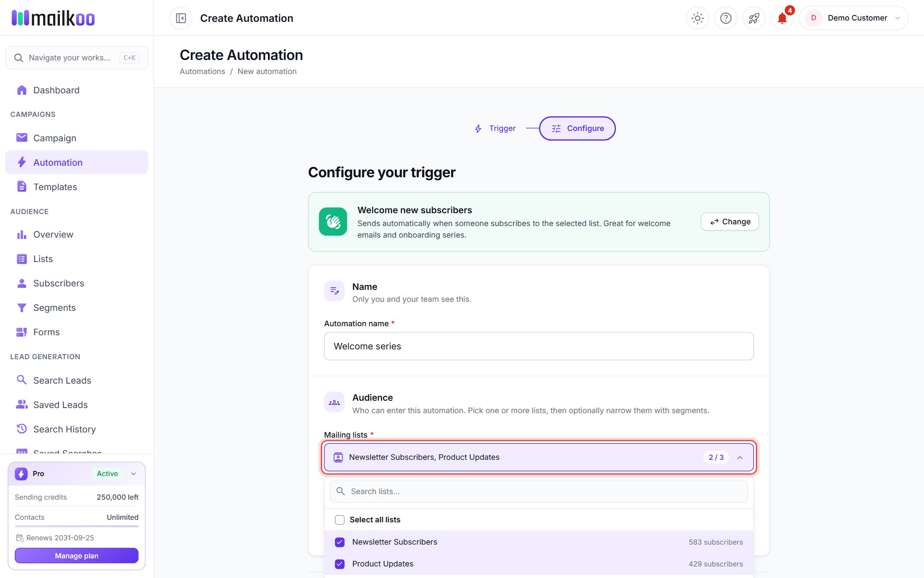Click the Forms icon in the sidebar
Viewport: 924px width, 578px height.
(22, 332)
